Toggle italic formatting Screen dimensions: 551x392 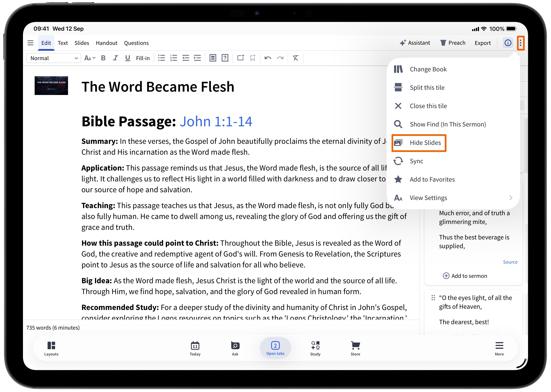pos(115,58)
